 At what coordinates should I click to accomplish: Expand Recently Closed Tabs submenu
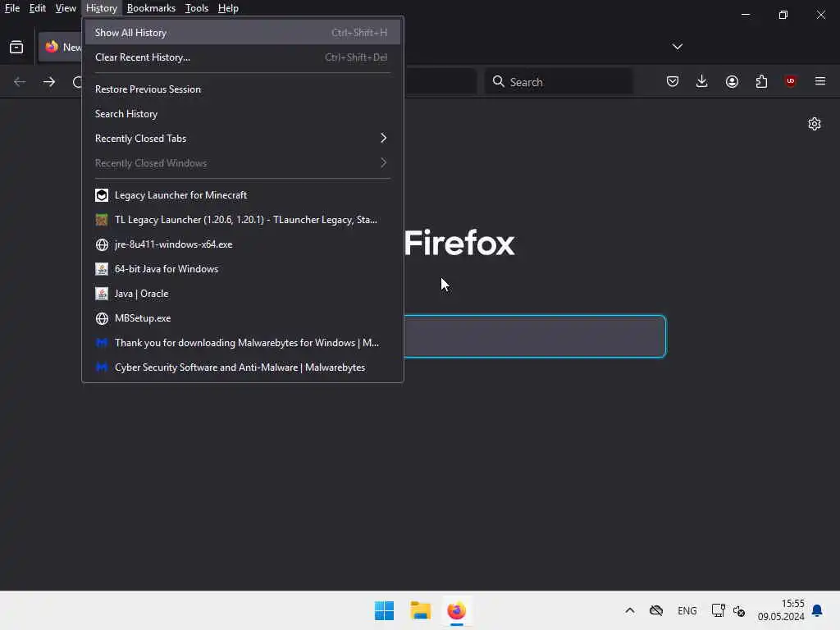tap(242, 138)
